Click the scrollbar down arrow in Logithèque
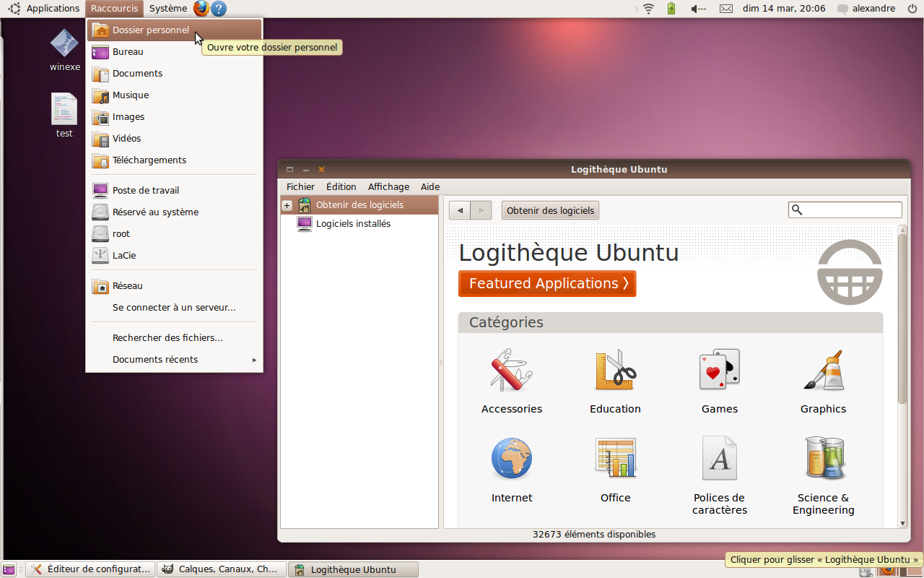The height and width of the screenshot is (578, 924). 902,523
